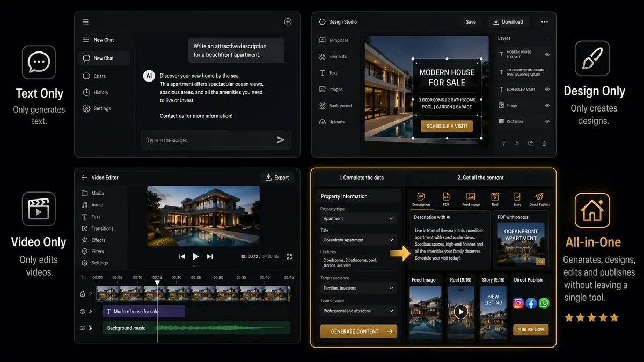The height and width of the screenshot is (362, 644).
Task: Click the PUBLISH NOW button
Action: tap(531, 330)
